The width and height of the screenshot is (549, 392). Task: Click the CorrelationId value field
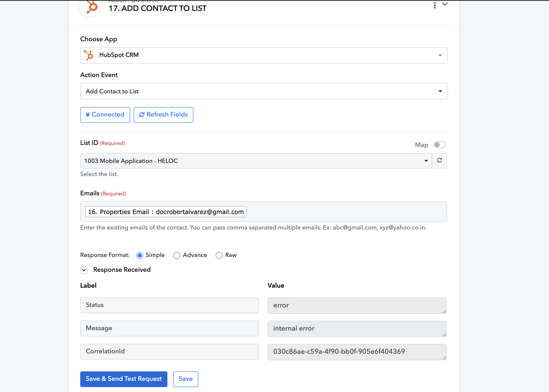pos(357,352)
